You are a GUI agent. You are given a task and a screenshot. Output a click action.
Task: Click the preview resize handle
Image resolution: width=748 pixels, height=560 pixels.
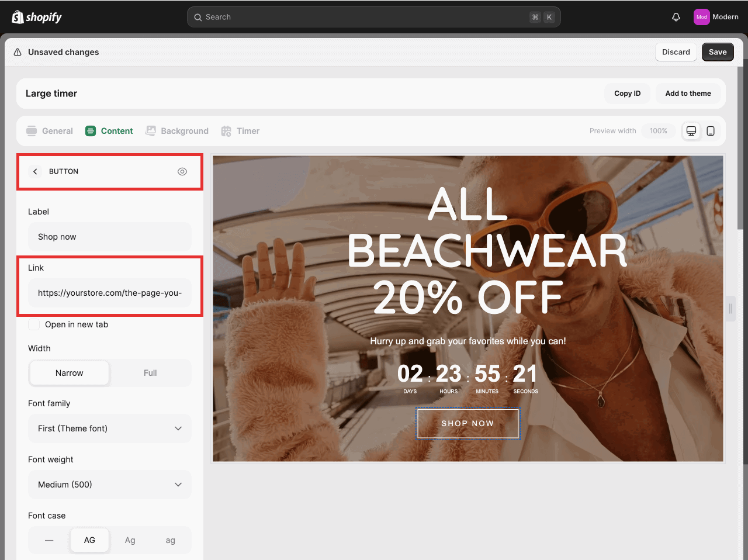pos(730,309)
